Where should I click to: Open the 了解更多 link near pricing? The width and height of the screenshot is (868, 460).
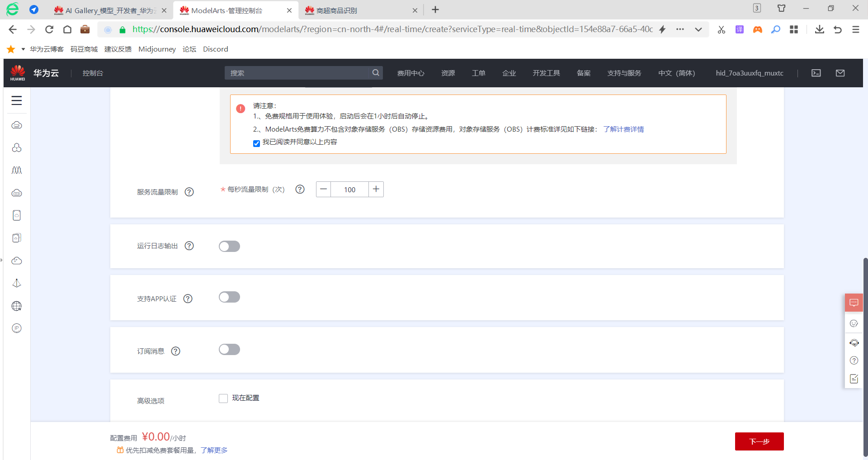coord(214,450)
